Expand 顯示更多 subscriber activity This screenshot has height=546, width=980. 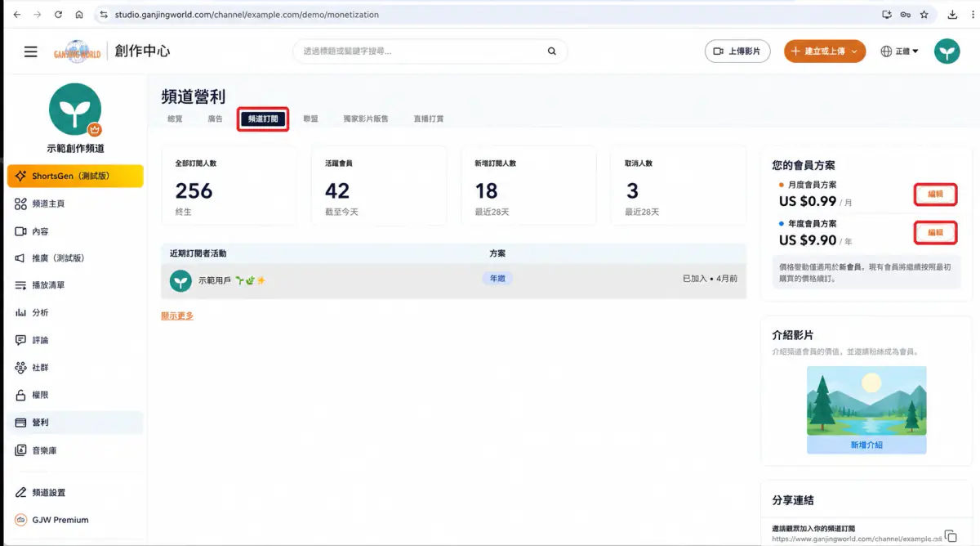pos(177,316)
